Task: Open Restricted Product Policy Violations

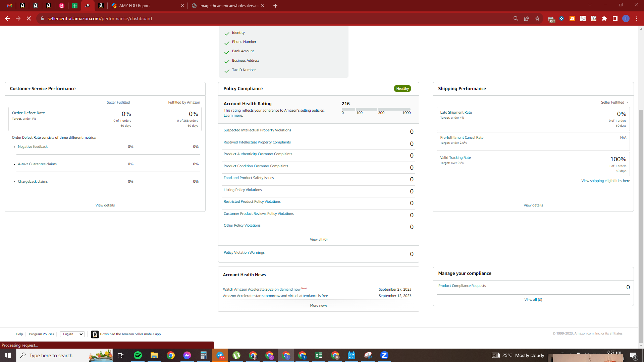Action: point(252,201)
